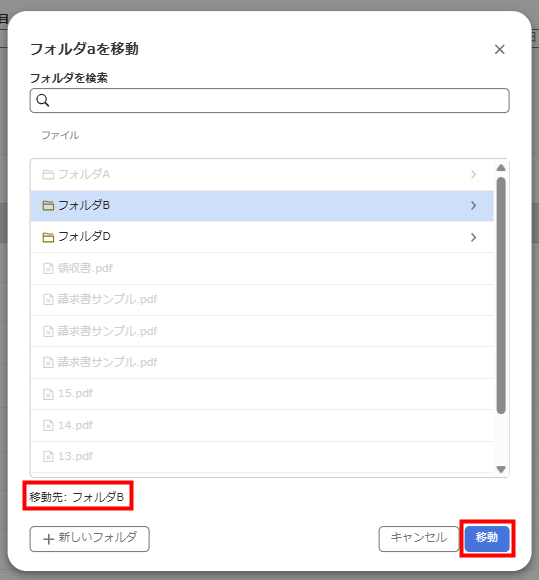
Task: Select フォルダD as destination
Action: 262,237
